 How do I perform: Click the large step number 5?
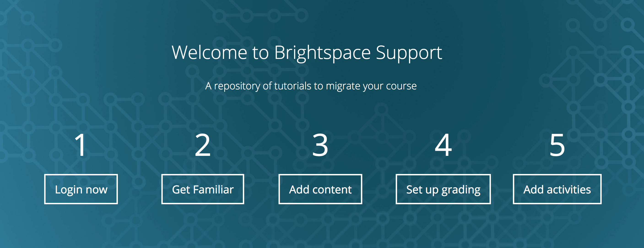coord(557,145)
